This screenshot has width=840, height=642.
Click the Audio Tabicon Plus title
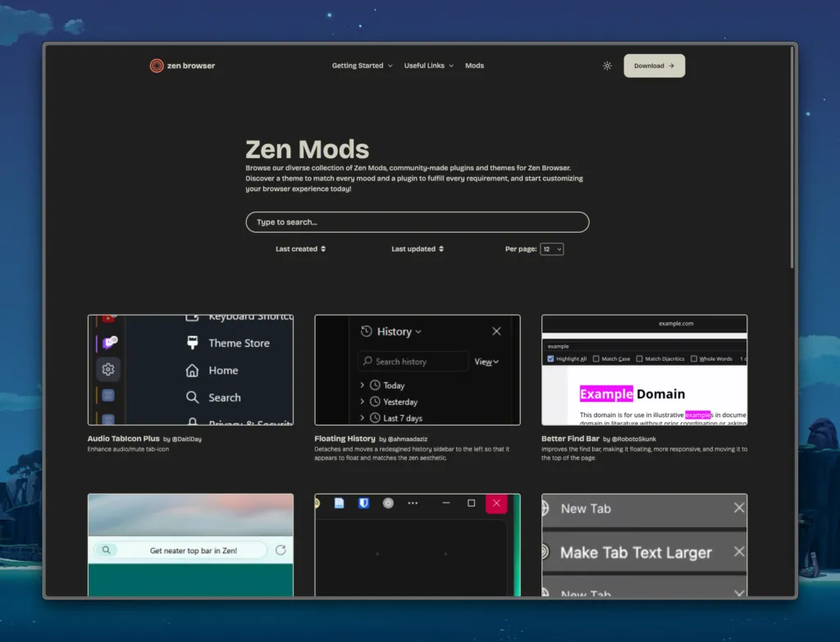[x=123, y=439]
